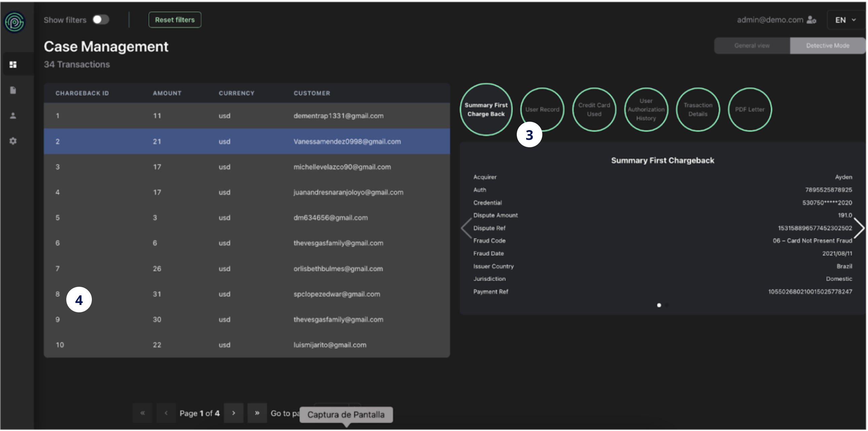Select the PDF Letter circle

click(750, 110)
